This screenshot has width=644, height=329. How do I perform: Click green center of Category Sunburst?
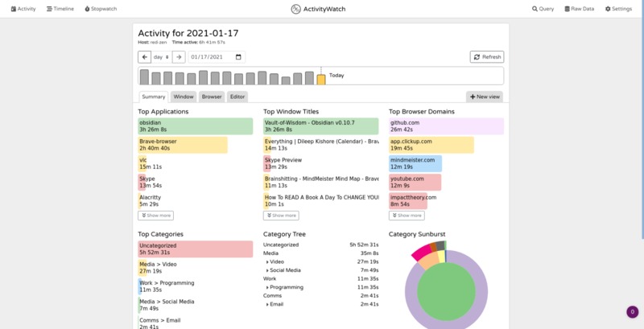(447, 291)
